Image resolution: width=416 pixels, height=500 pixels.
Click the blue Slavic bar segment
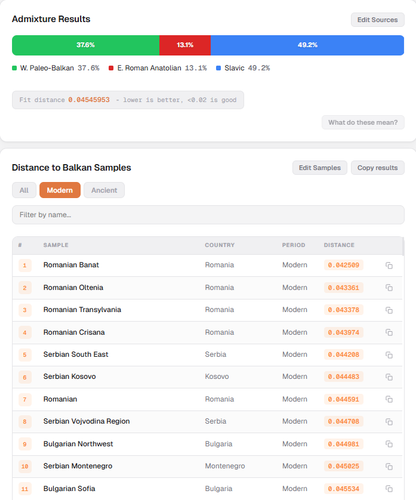point(307,45)
